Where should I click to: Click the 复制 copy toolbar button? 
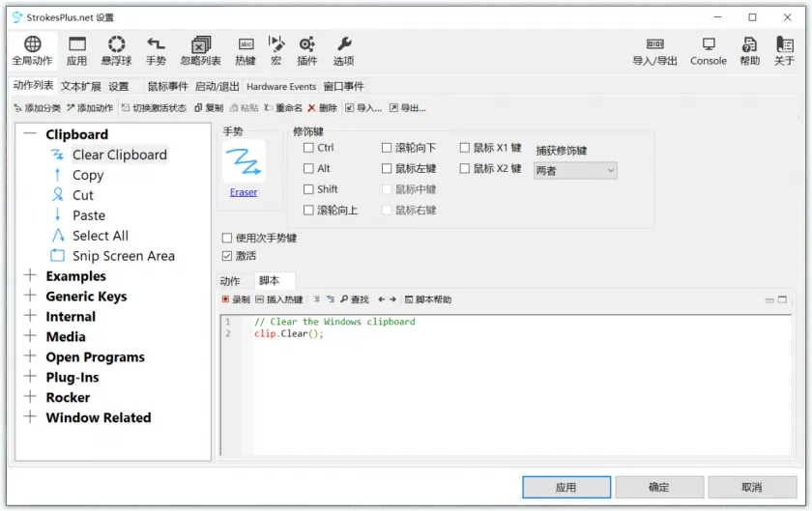pos(209,107)
